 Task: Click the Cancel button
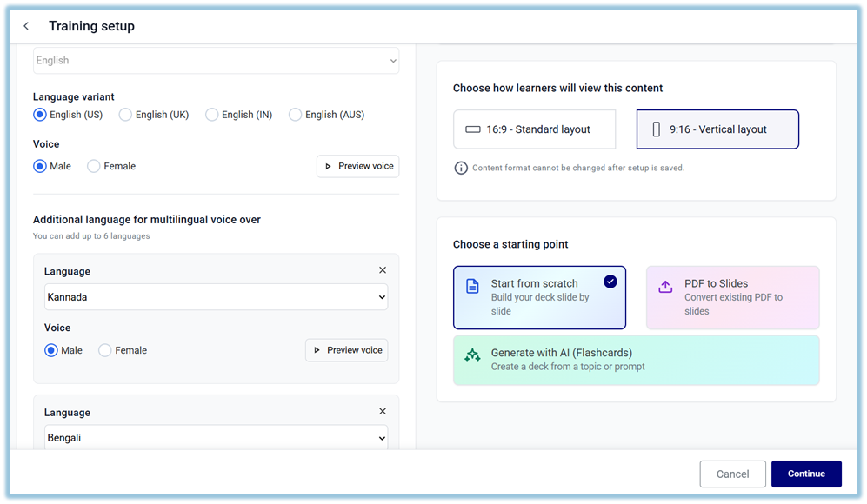(x=732, y=474)
